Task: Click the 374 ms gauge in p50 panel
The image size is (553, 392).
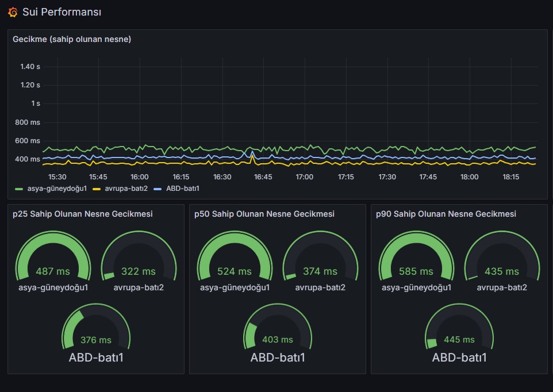Action: 321,256
